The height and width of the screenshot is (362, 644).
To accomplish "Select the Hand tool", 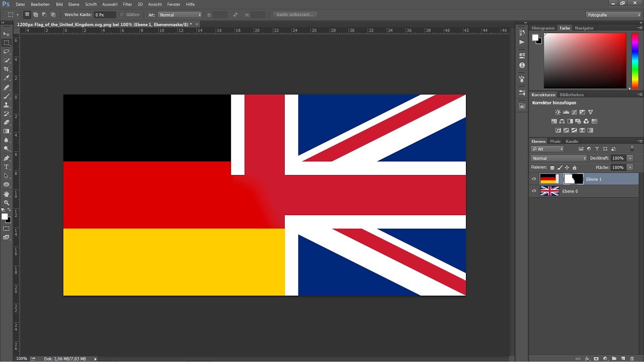I will [x=7, y=194].
